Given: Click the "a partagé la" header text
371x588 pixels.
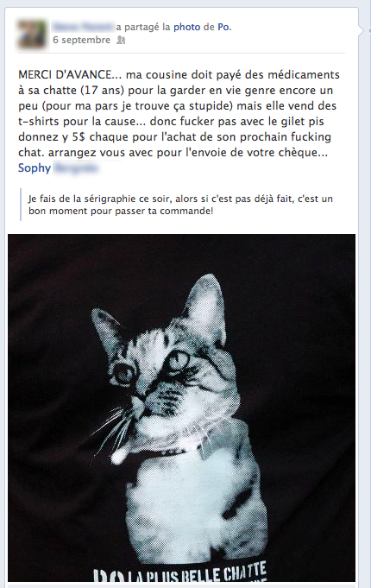Looking at the screenshot, I should point(143,27).
